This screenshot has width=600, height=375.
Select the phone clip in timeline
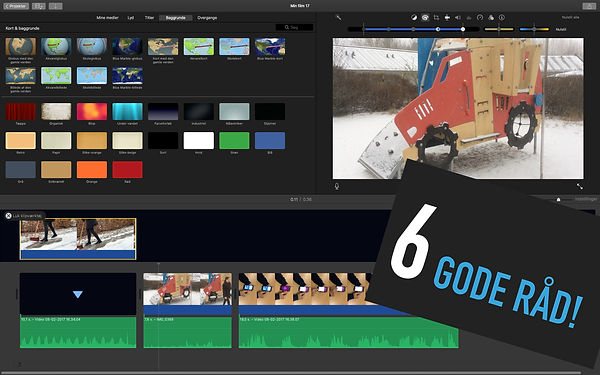click(306, 293)
